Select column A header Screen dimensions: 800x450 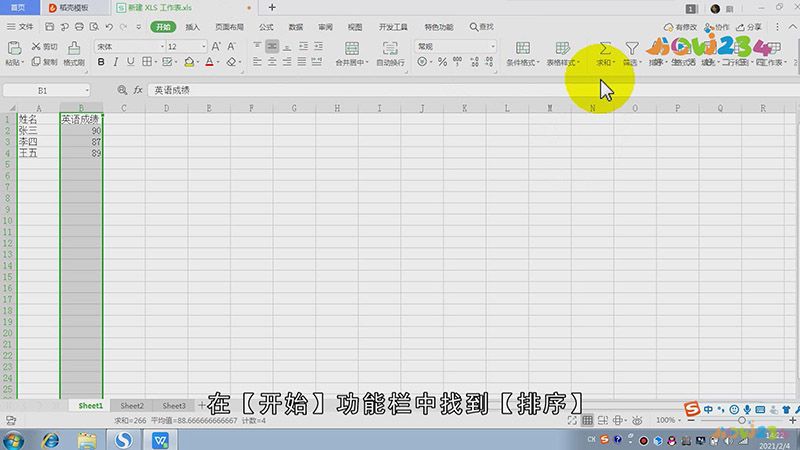pos(38,108)
